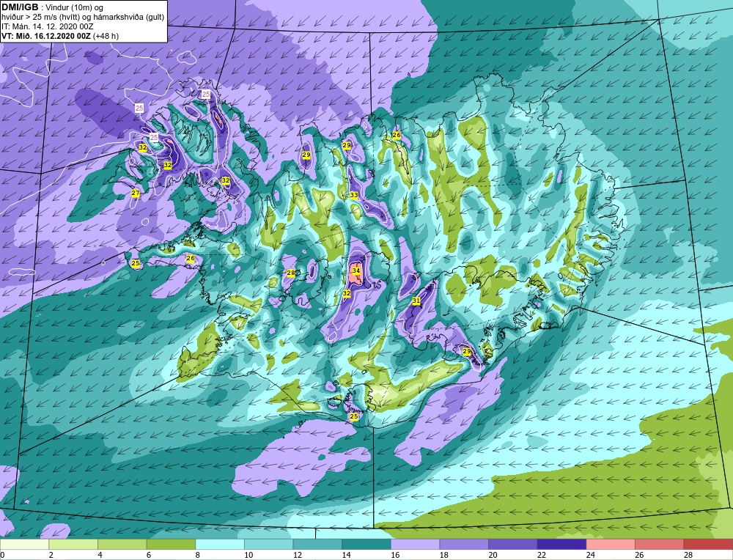Click the yellow gust label '33'

(x=354, y=195)
